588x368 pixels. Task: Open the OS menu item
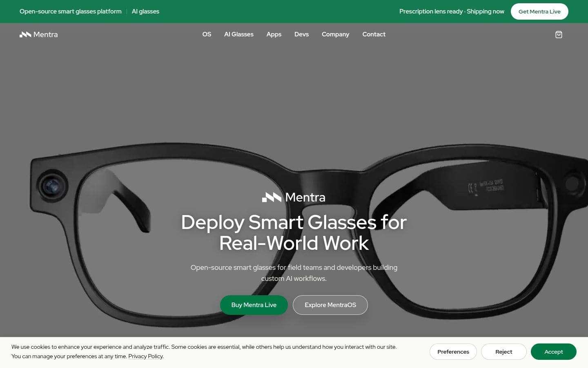pyautogui.click(x=207, y=34)
